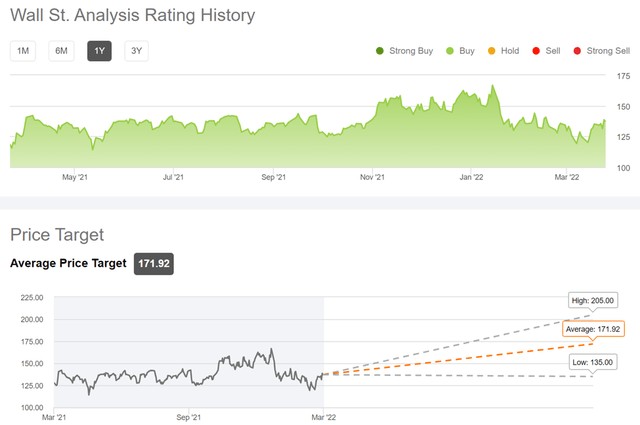
Task: Show or hide the Strong Sell series label
Action: pyautogui.click(x=608, y=52)
